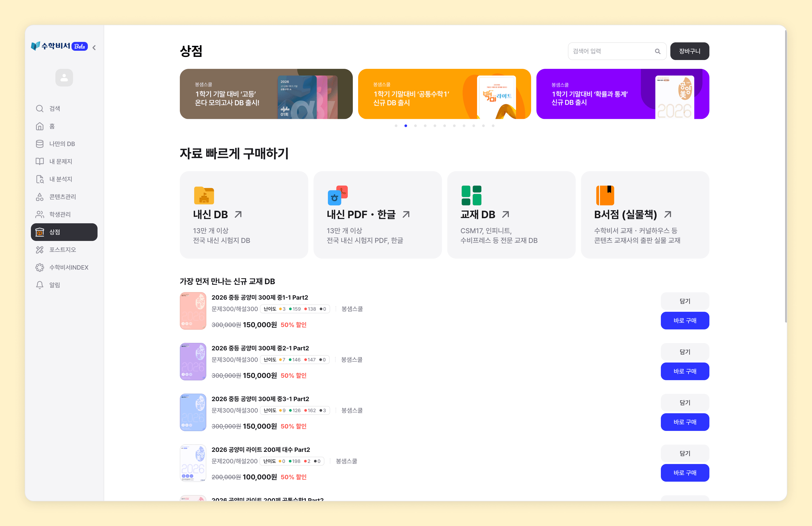The width and height of the screenshot is (812, 526).
Task: Open 중3-1 Part2 blue cover thumbnail
Action: (193, 412)
